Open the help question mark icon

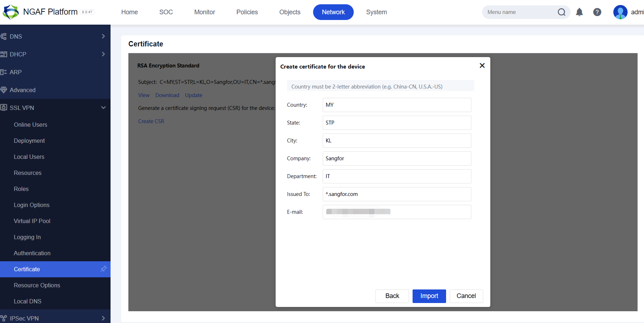point(597,12)
